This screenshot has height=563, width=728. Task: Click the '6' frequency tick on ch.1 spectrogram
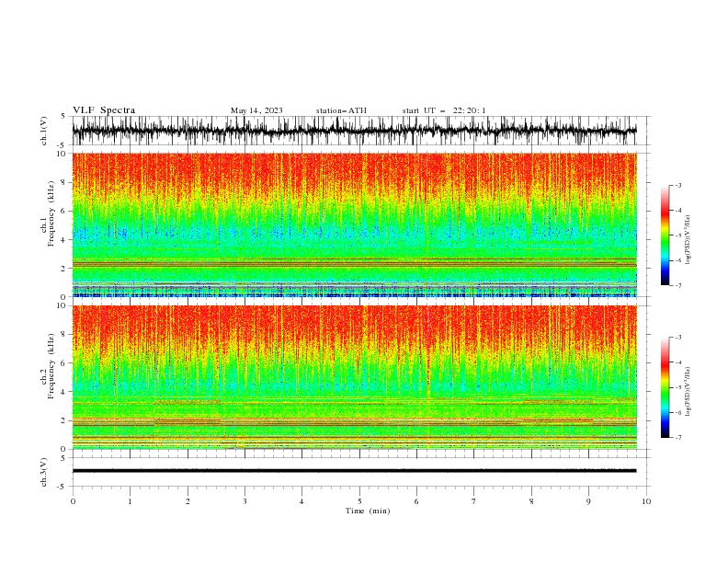coord(64,211)
